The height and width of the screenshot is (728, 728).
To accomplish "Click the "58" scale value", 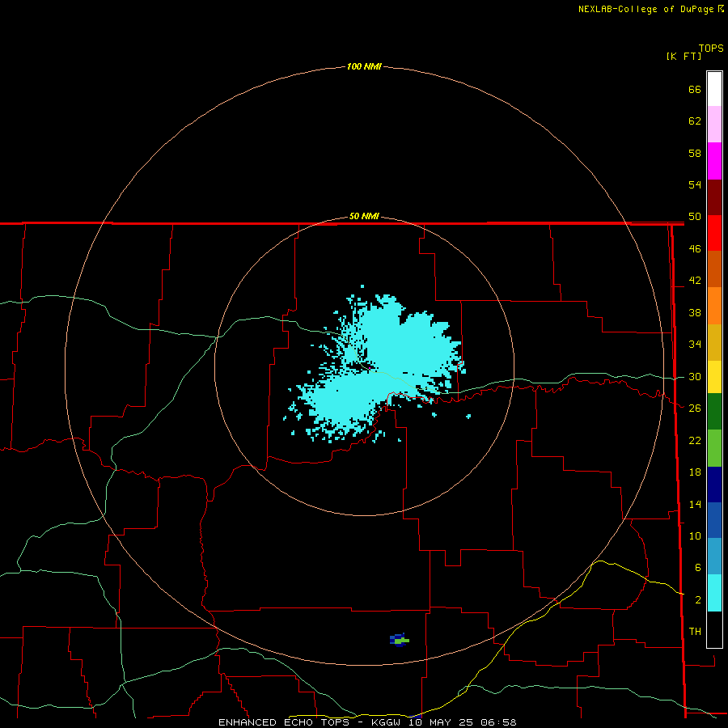I will click(x=695, y=153).
